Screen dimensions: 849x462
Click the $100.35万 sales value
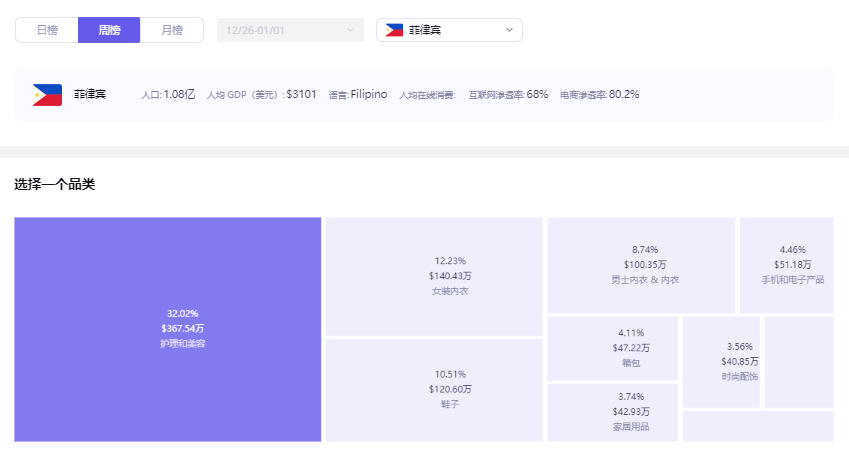(x=645, y=265)
